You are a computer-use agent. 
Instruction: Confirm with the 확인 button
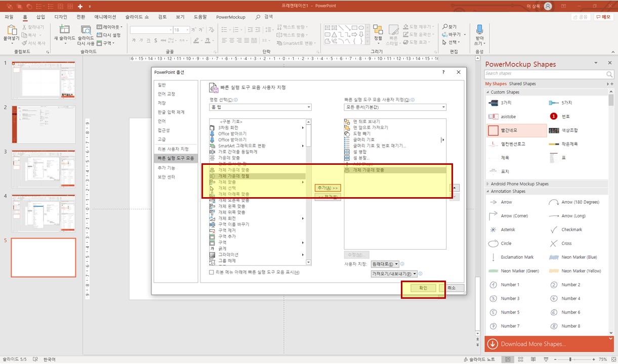pyautogui.click(x=423, y=288)
